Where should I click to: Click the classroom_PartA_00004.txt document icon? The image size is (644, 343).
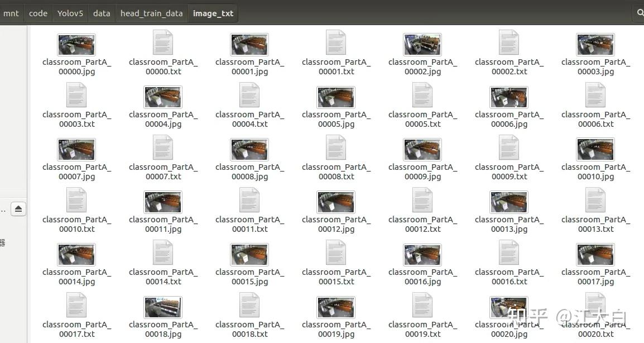(x=249, y=95)
